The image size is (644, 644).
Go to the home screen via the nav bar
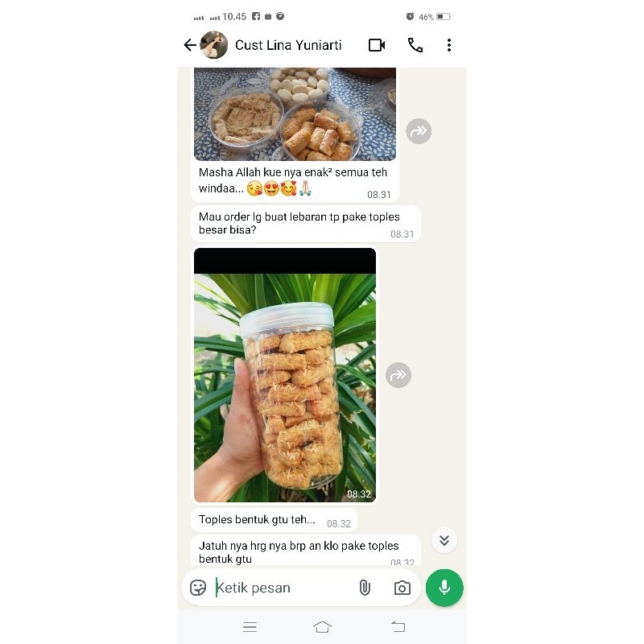322,627
